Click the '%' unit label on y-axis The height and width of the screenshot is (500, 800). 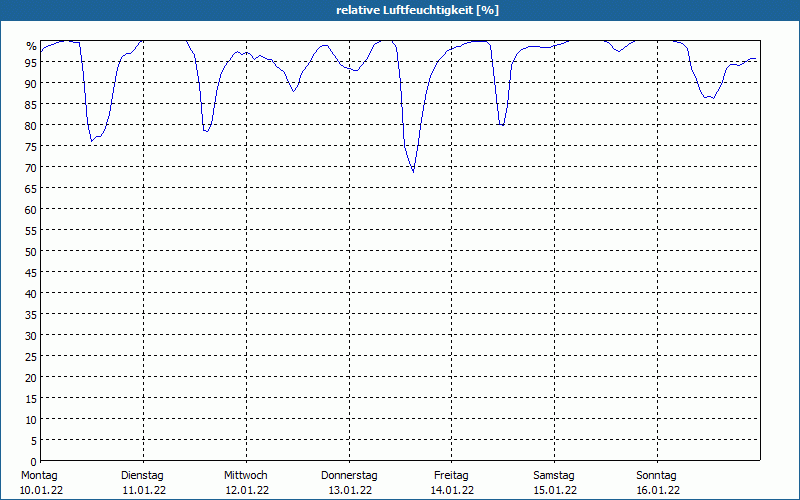(32, 46)
